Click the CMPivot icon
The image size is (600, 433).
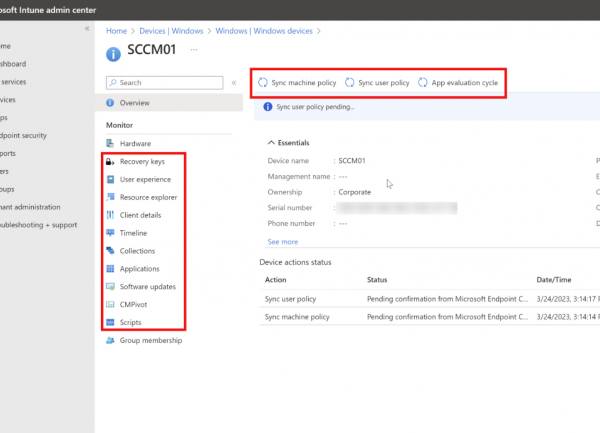click(110, 304)
